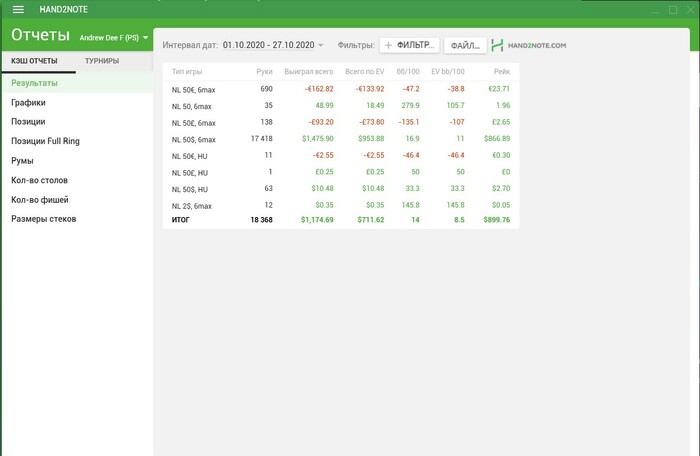Click the total 18 368 hands value
Image resolution: width=700 pixels, height=456 pixels.
point(262,220)
